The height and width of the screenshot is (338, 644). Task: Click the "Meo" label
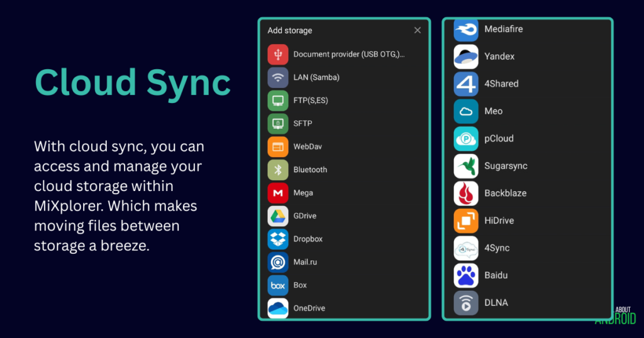(x=493, y=111)
